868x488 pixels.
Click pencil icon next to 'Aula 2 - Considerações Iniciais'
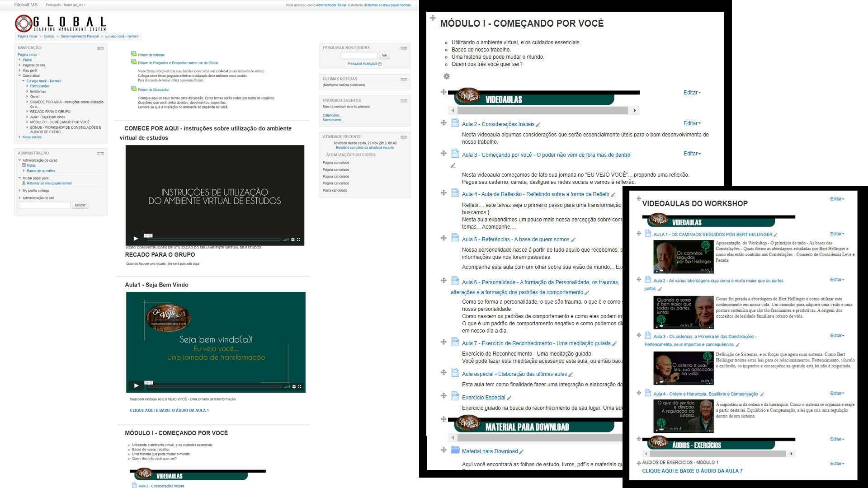pyautogui.click(x=538, y=125)
